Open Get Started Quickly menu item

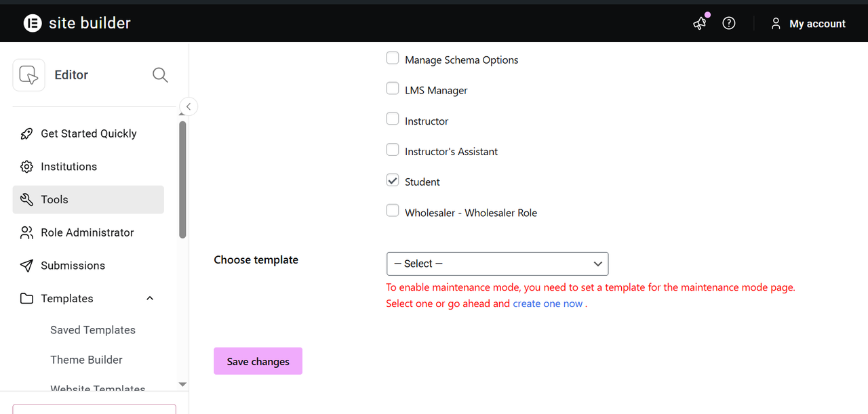88,133
